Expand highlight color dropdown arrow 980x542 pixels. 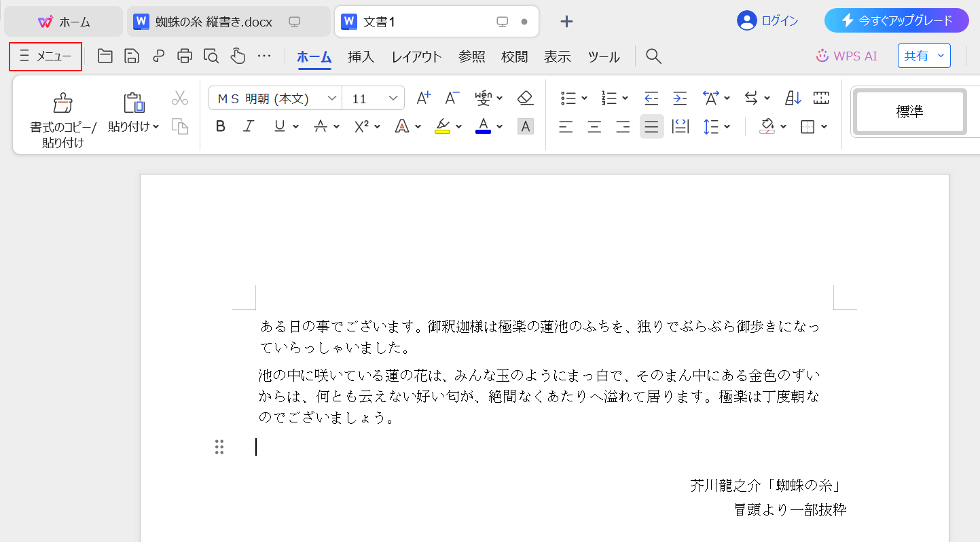click(x=459, y=126)
